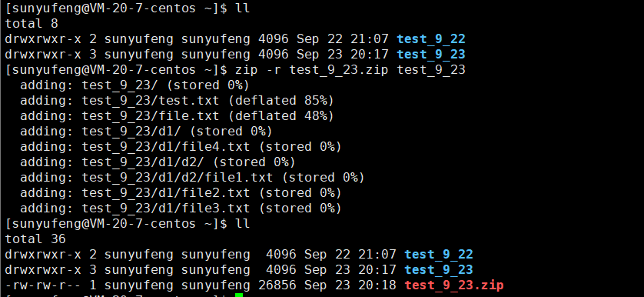Click the test_9_23/d1/file4.txt output line

[181, 147]
